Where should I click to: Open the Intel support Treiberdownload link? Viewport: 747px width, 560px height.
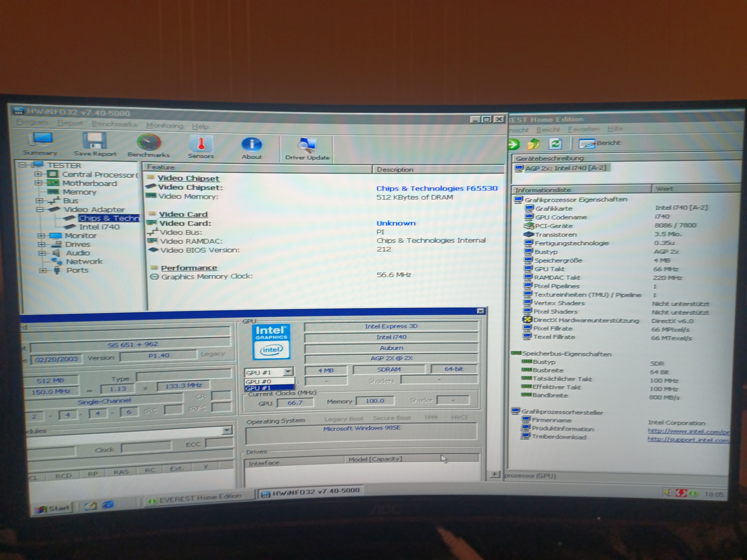click(687, 439)
